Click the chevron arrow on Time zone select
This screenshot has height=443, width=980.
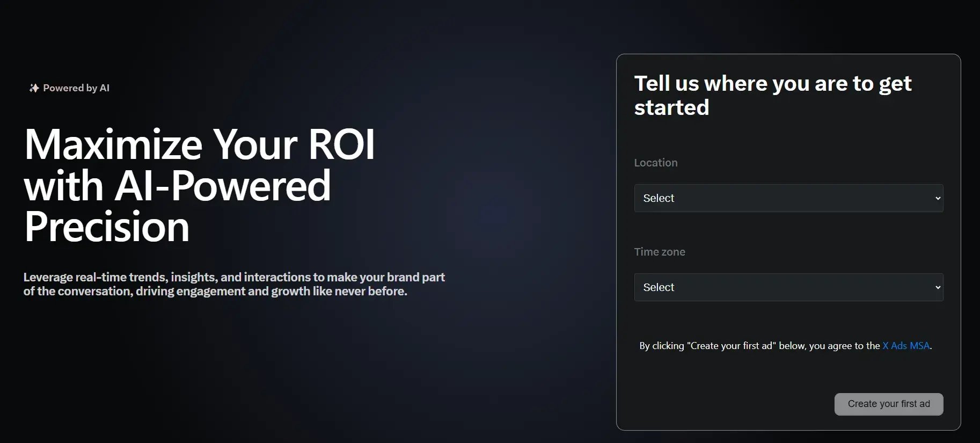pyautogui.click(x=938, y=287)
